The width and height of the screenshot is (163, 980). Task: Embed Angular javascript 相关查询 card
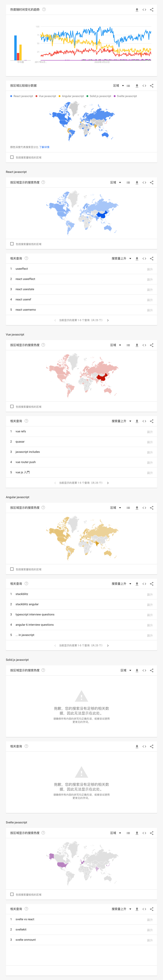point(144,584)
